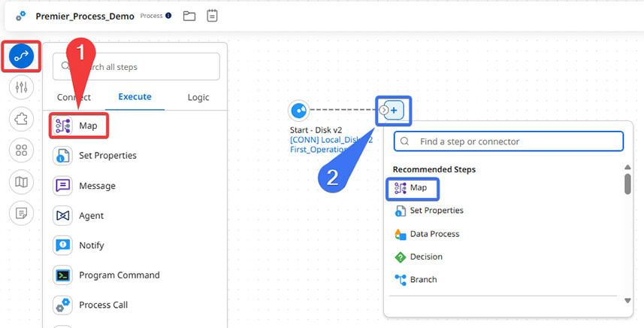Click the plus button to add step
The height and width of the screenshot is (328, 644).
click(x=394, y=111)
